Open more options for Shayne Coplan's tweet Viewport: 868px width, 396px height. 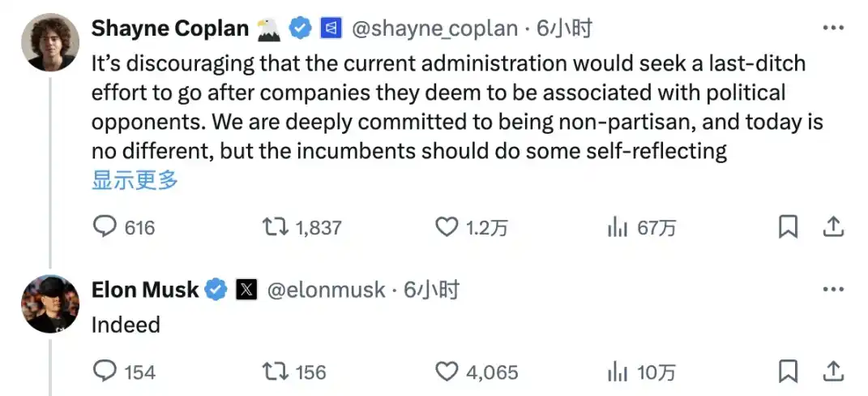(833, 28)
